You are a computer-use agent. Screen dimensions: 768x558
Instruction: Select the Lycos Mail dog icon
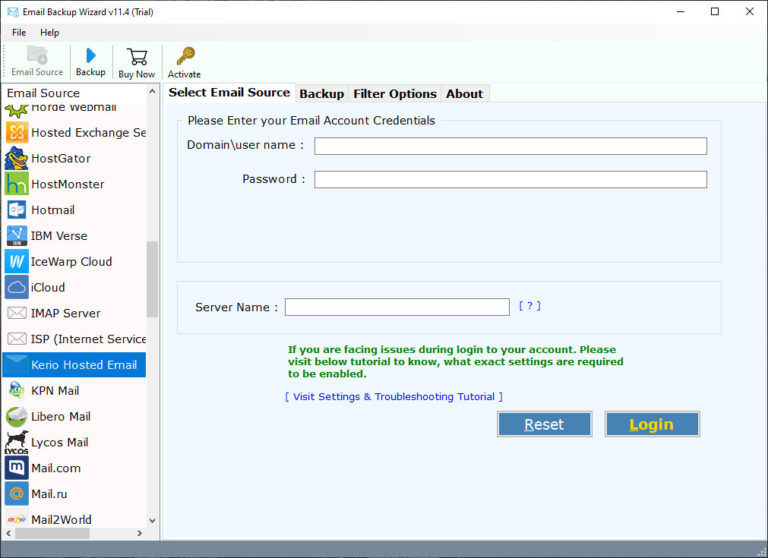click(x=17, y=442)
